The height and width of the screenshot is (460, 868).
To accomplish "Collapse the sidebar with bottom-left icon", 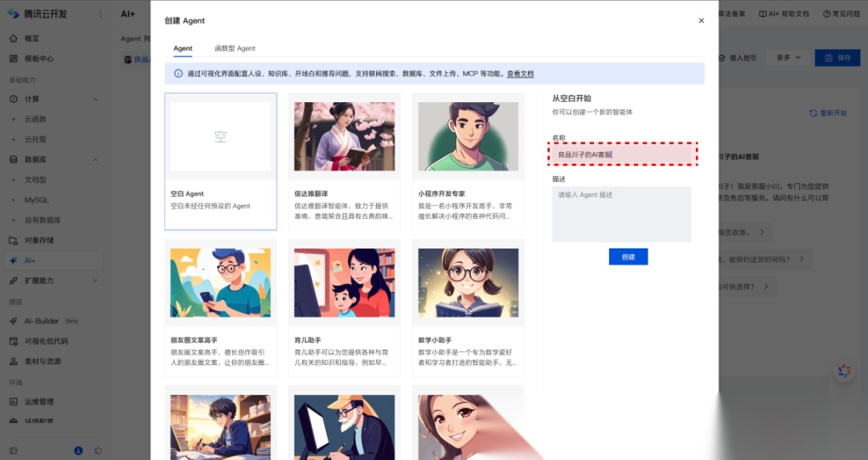I will point(14,450).
